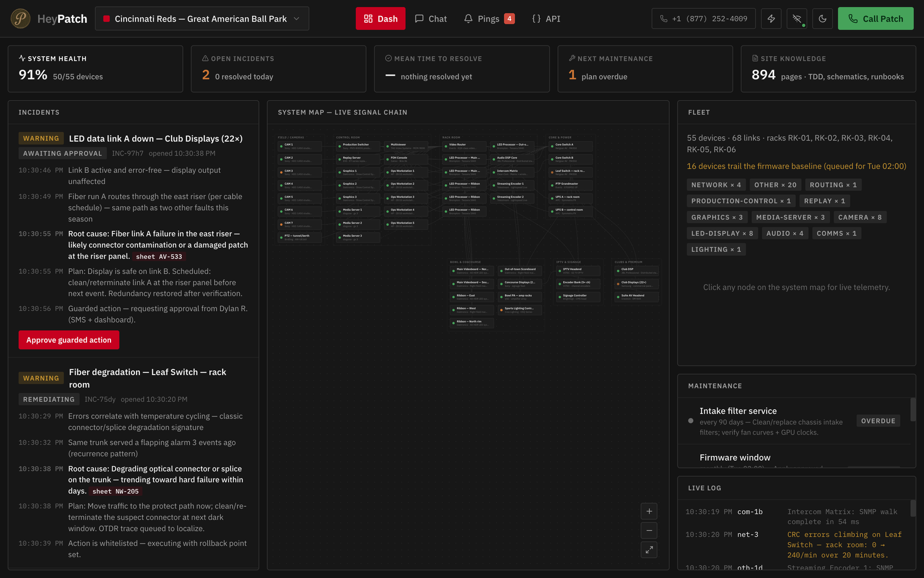Switch to the Dash tab
The image size is (924, 578).
380,18
